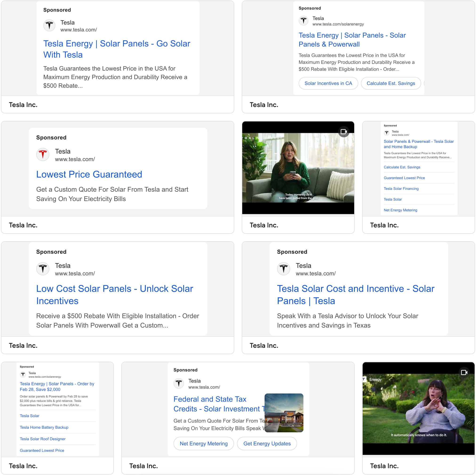This screenshot has width=476, height=475.
Task: Click Tesla logo in Solar and Home Backup ad
Action: [387, 133]
